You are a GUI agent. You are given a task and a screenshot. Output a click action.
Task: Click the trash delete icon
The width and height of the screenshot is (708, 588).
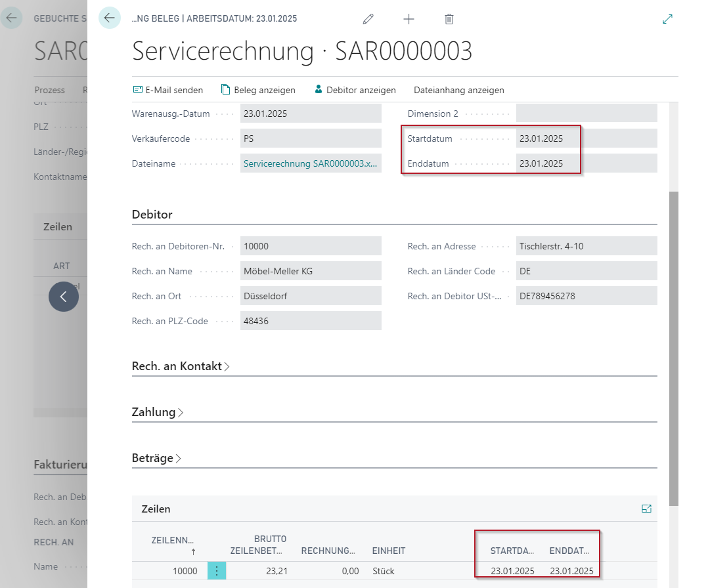449,19
